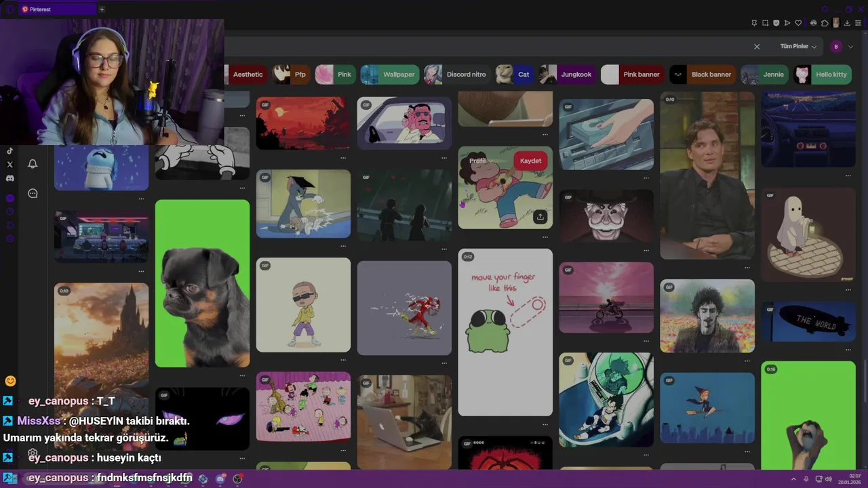Select the Cat filter chip
The width and height of the screenshot is (868, 488).
coord(515,75)
